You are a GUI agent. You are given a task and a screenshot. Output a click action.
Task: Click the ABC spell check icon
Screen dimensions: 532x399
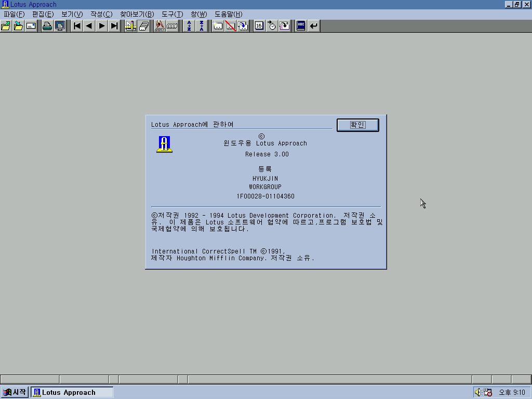301,26
